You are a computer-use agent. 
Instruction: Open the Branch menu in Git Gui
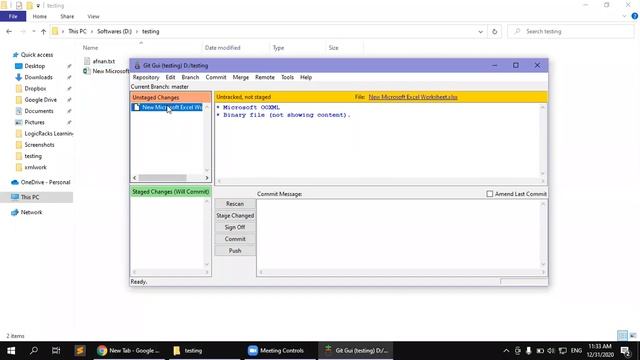coord(190,77)
